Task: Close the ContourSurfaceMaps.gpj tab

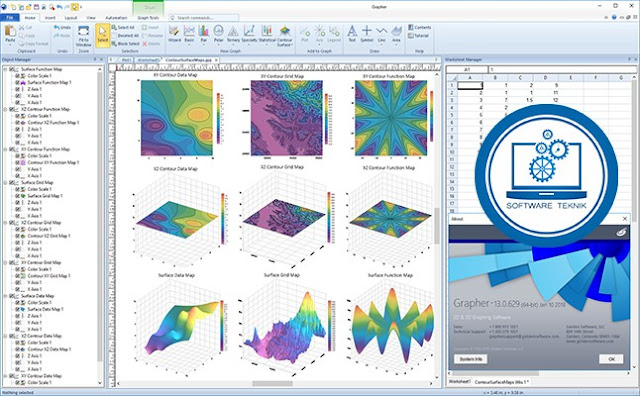Action: [x=217, y=60]
